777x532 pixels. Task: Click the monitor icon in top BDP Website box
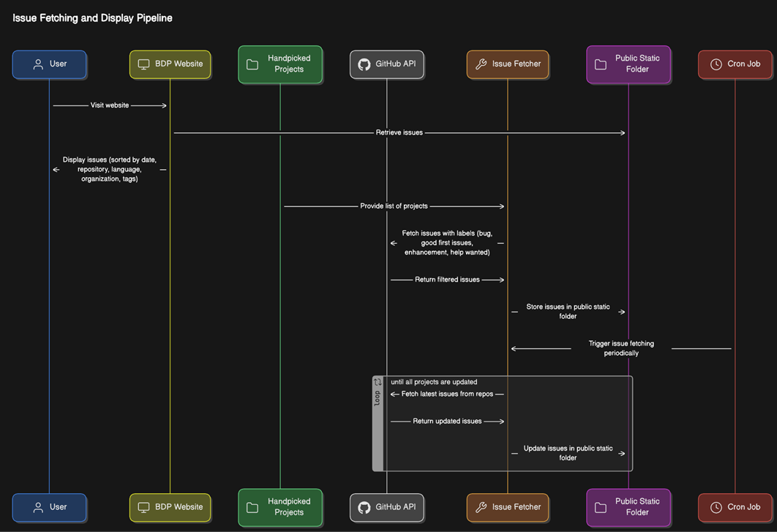point(143,64)
